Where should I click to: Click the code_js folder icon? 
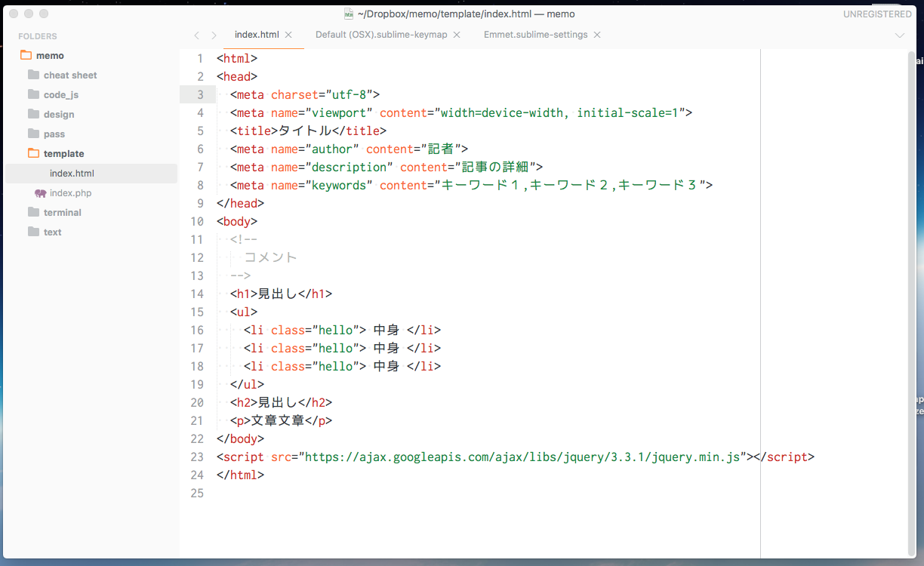coord(33,94)
